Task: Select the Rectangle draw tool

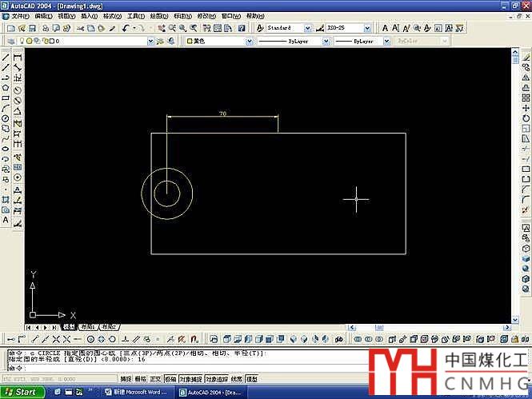Action: click(x=6, y=98)
